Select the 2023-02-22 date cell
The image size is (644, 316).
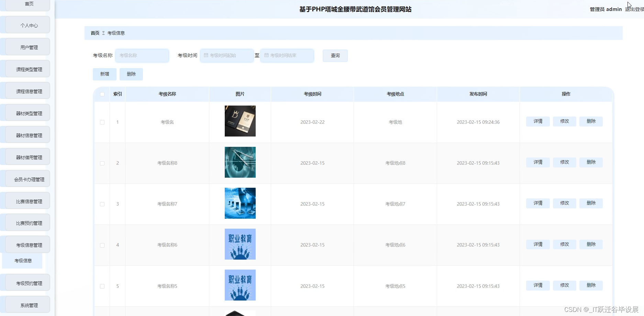pos(312,122)
